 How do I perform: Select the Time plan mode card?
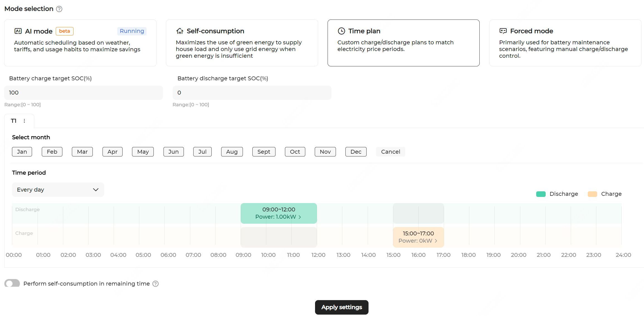tap(403, 43)
